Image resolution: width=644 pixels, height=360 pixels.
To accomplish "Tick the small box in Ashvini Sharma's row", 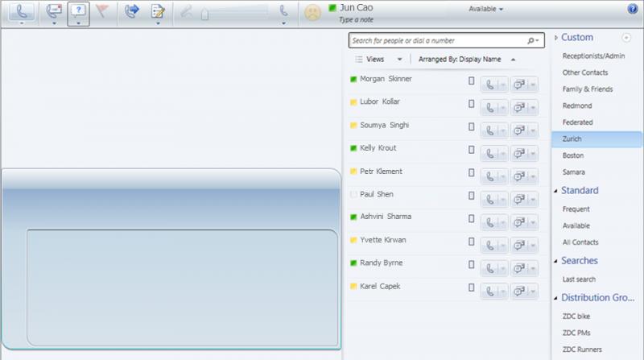I will (472, 218).
